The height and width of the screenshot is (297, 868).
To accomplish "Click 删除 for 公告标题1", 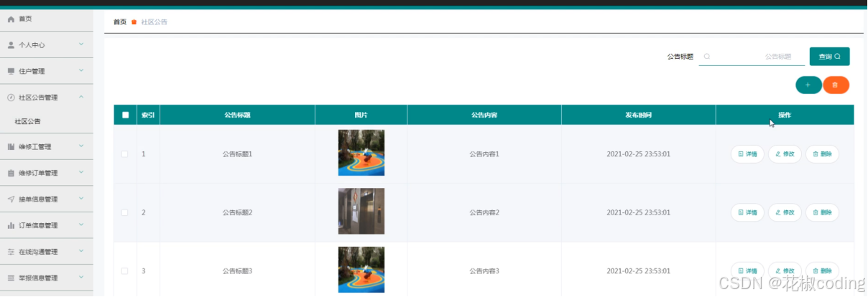I will tap(822, 154).
